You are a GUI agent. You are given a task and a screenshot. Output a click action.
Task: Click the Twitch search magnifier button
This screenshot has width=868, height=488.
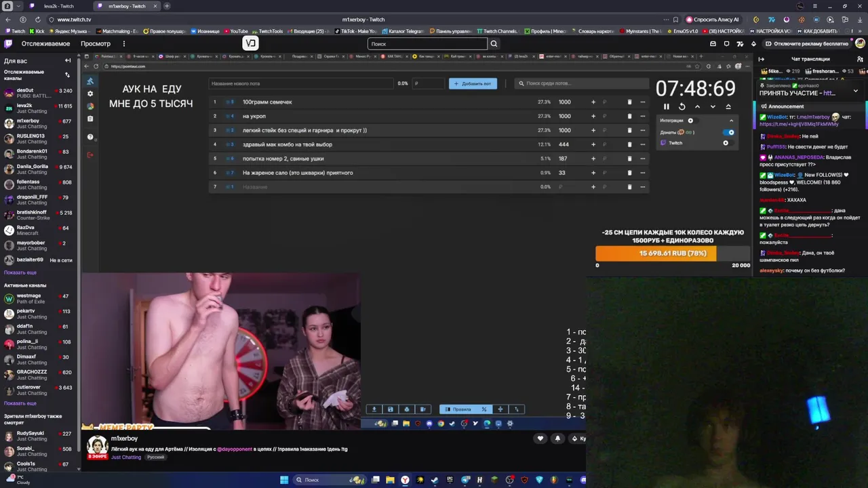494,43
